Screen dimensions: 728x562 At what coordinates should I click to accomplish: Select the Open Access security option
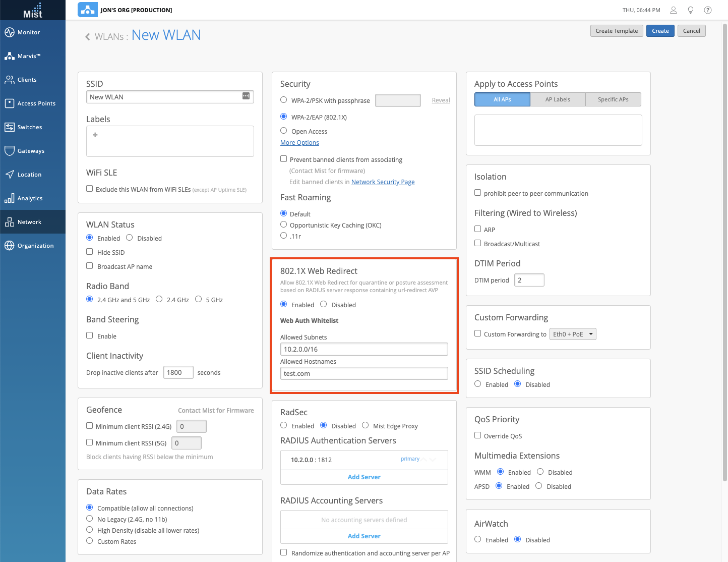(284, 131)
